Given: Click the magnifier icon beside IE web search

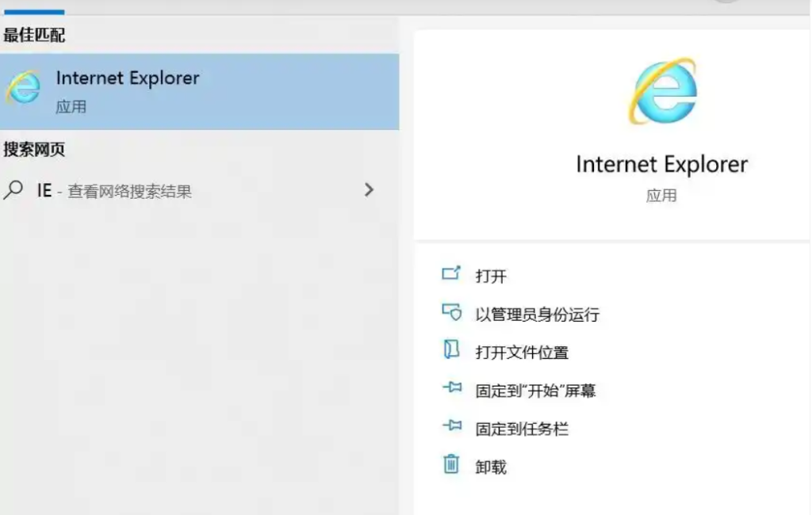Looking at the screenshot, I should 13,190.
